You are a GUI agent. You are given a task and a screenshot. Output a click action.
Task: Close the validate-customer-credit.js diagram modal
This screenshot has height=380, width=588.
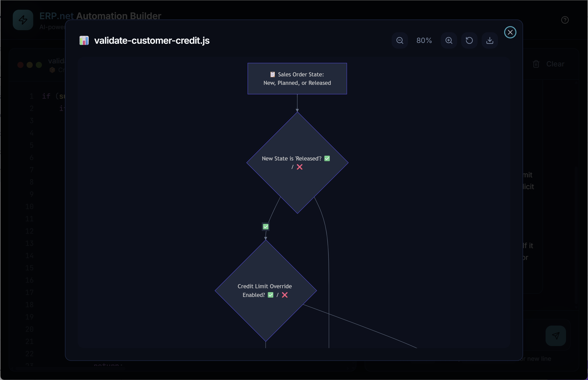510,32
